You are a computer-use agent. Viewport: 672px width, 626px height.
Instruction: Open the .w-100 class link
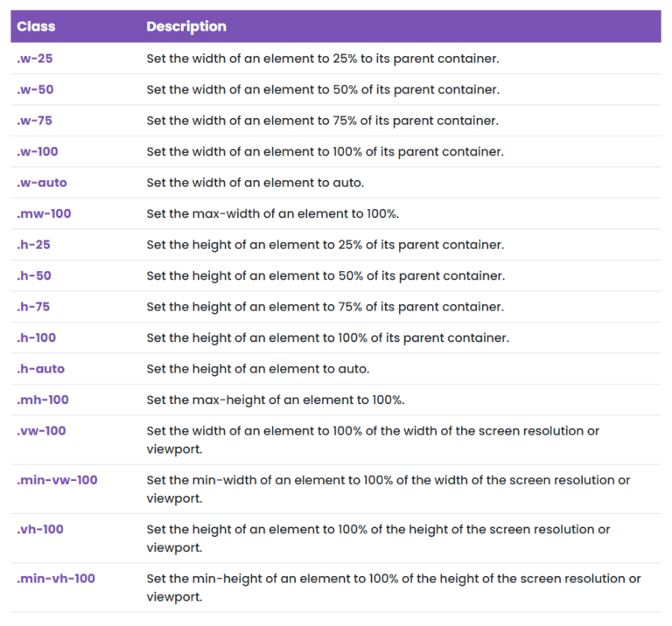[x=38, y=151]
